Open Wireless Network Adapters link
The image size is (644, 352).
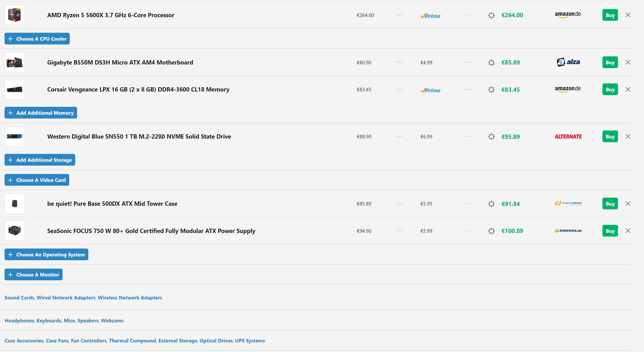[x=130, y=298]
